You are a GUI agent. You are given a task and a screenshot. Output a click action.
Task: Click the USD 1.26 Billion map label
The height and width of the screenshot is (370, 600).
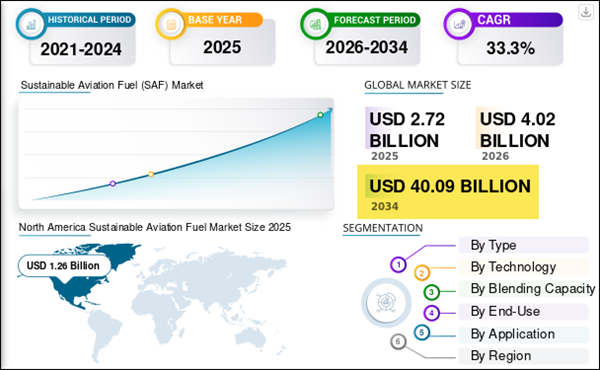click(x=64, y=266)
